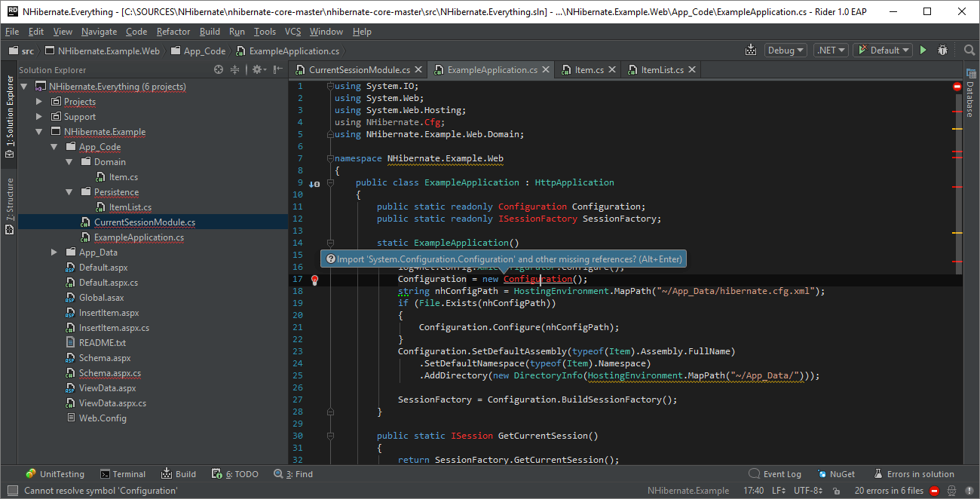Screen dimensions: 980x499
Task: Open the Refactor menu
Action: pos(173,32)
